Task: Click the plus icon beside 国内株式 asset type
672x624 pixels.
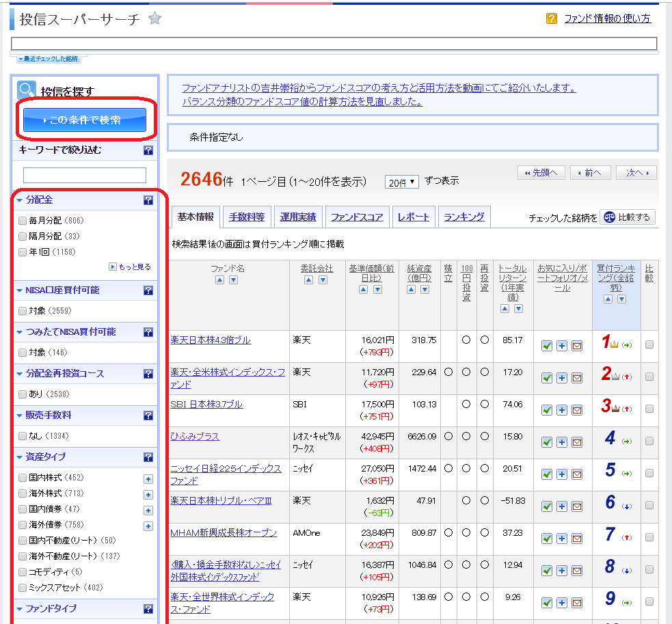Action: (x=148, y=479)
